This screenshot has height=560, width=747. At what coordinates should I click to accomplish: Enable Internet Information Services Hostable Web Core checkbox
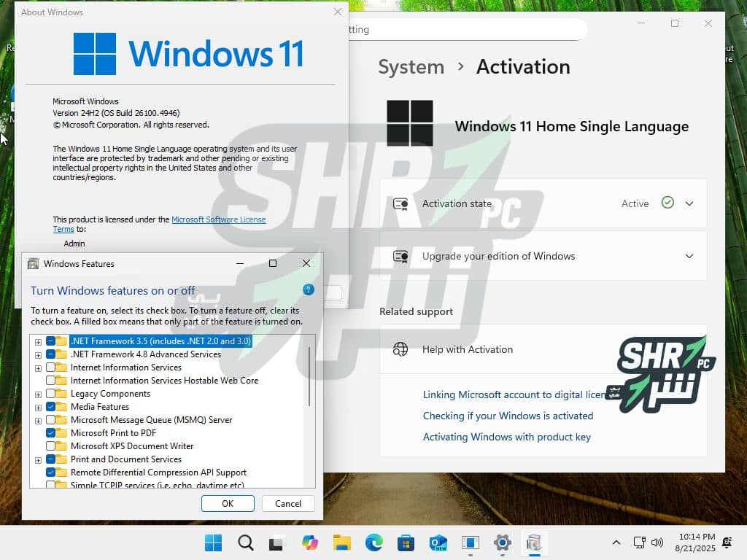pos(50,381)
